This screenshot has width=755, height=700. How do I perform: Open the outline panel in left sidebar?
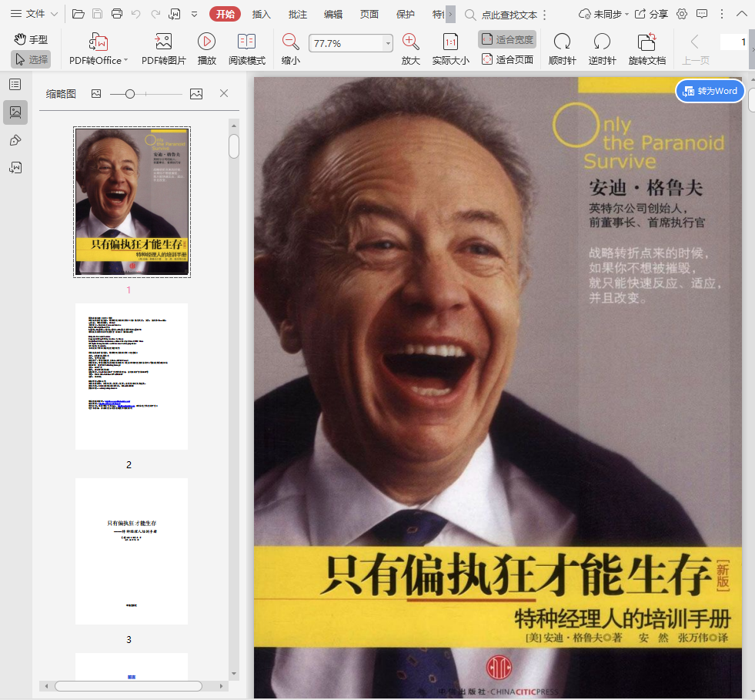click(15, 85)
